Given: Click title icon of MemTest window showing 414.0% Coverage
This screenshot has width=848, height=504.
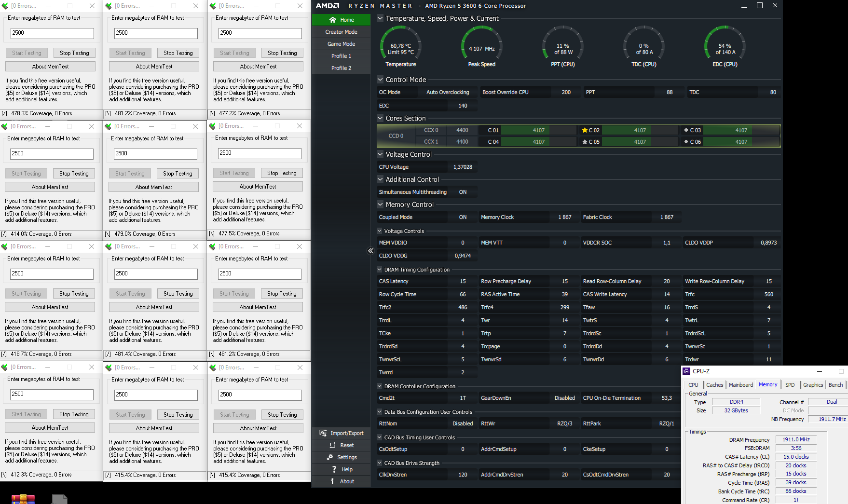Looking at the screenshot, I should (x=4, y=126).
